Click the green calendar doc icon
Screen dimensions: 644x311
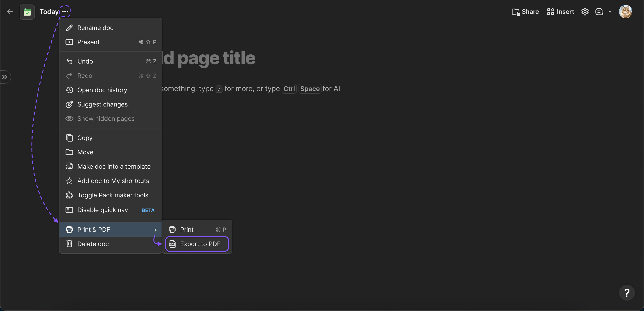click(27, 12)
